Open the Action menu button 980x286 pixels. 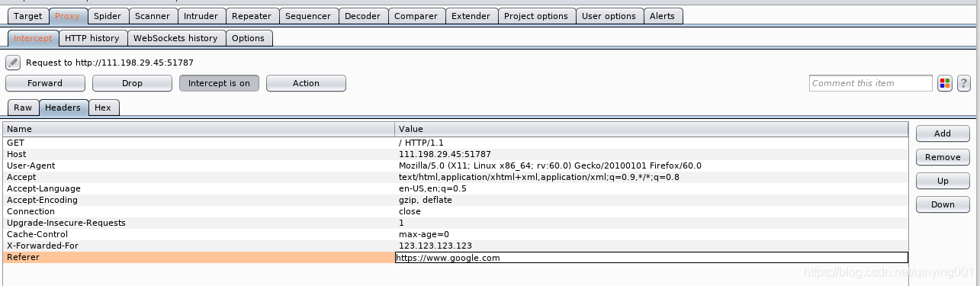pyautogui.click(x=306, y=83)
